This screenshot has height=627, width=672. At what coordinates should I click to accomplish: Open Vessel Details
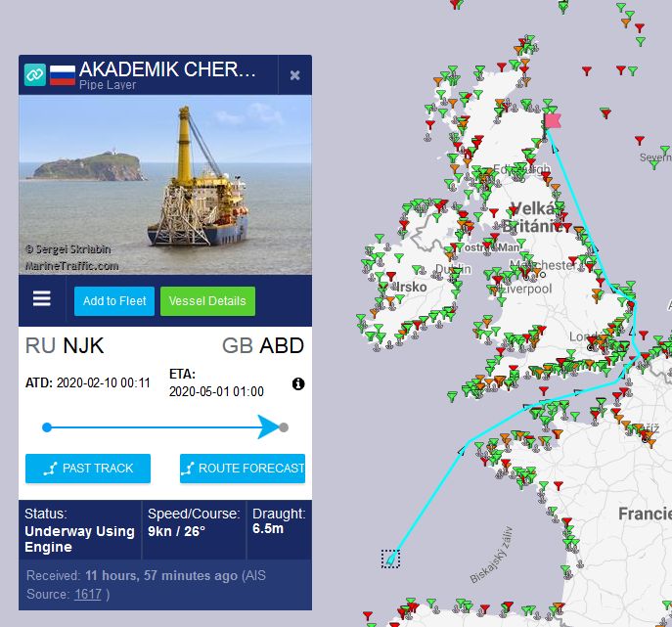tap(207, 301)
